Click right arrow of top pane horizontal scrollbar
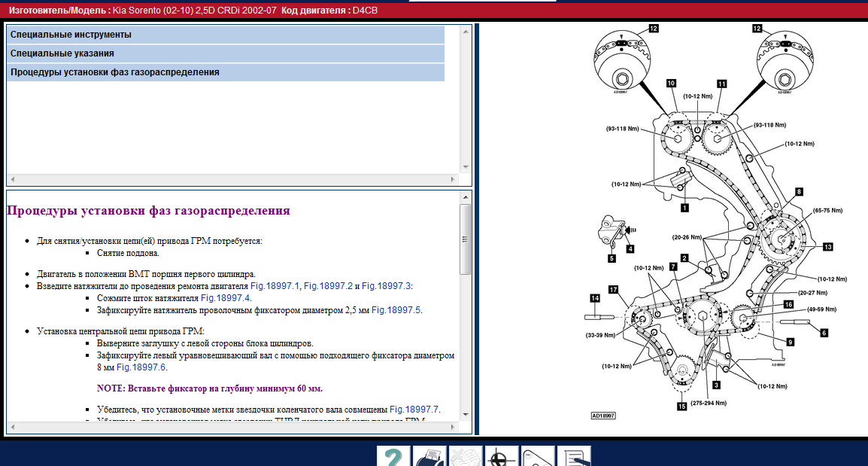The image size is (868, 466). coord(452,180)
